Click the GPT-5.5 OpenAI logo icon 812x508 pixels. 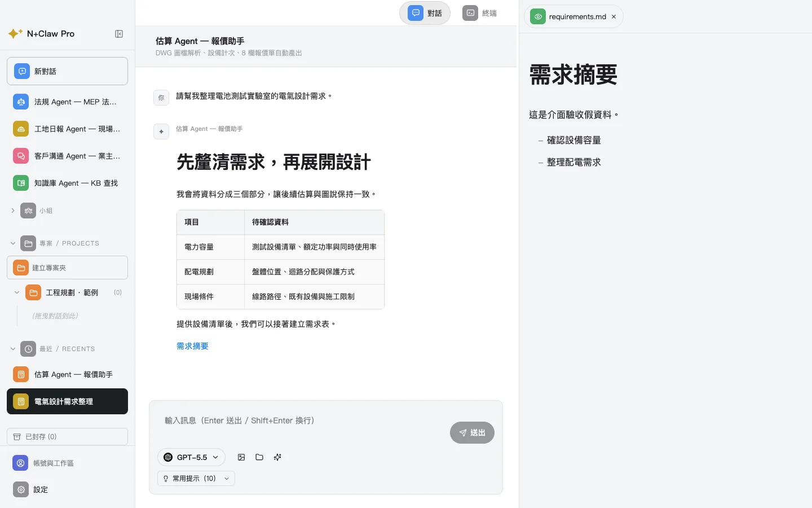[168, 457]
